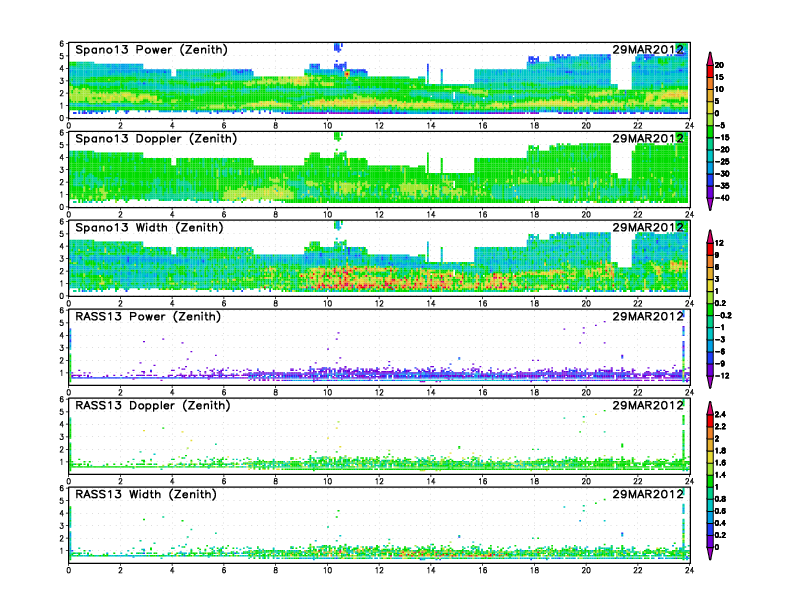Click the 'RASS13 Width (Zenith)' panel title
The image size is (792, 612).
pos(146,494)
